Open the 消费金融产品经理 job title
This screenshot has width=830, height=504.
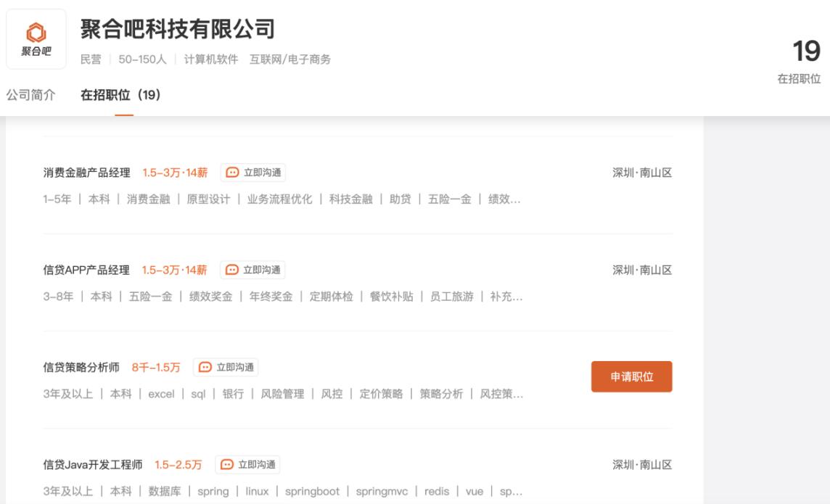(86, 173)
